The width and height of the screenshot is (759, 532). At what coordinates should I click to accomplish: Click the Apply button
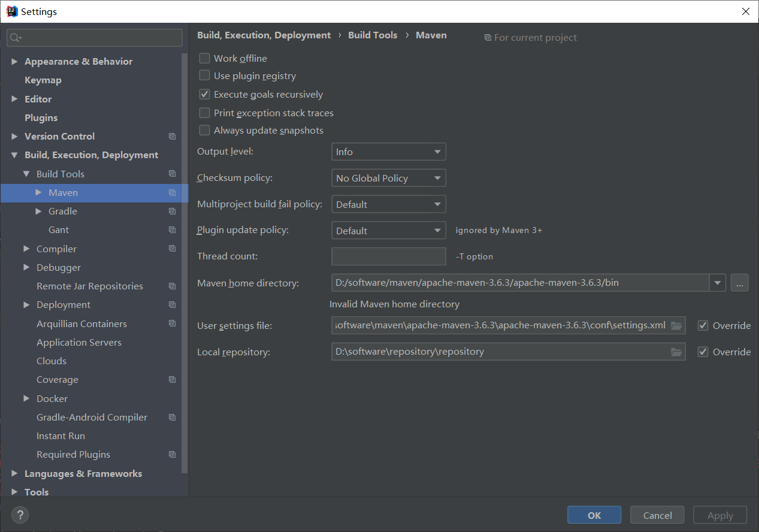tap(720, 515)
